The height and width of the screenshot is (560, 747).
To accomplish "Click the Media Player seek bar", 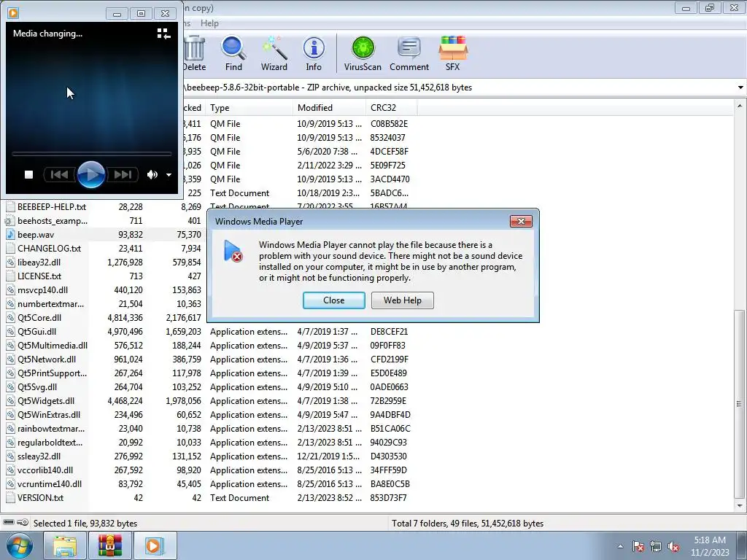I will [x=91, y=154].
